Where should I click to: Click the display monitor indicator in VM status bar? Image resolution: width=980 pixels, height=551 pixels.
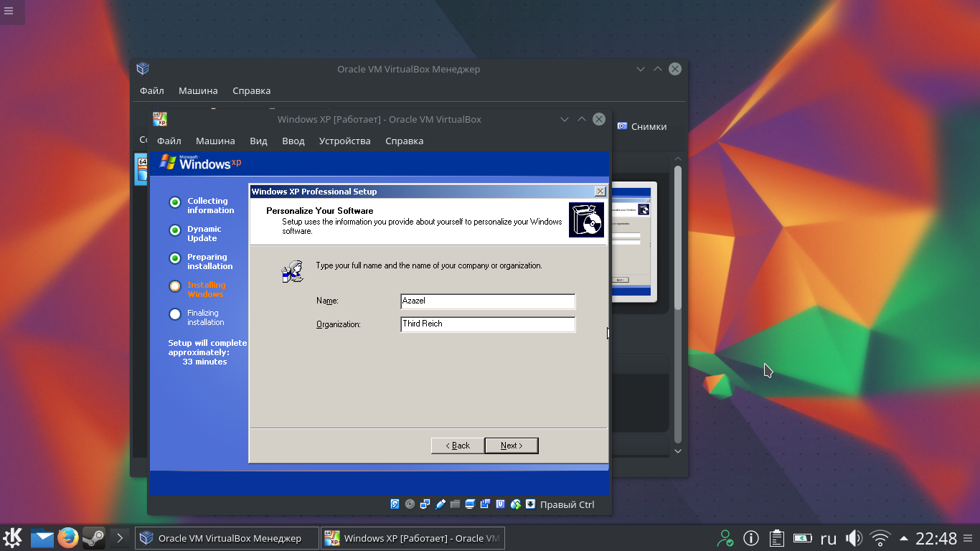470,504
